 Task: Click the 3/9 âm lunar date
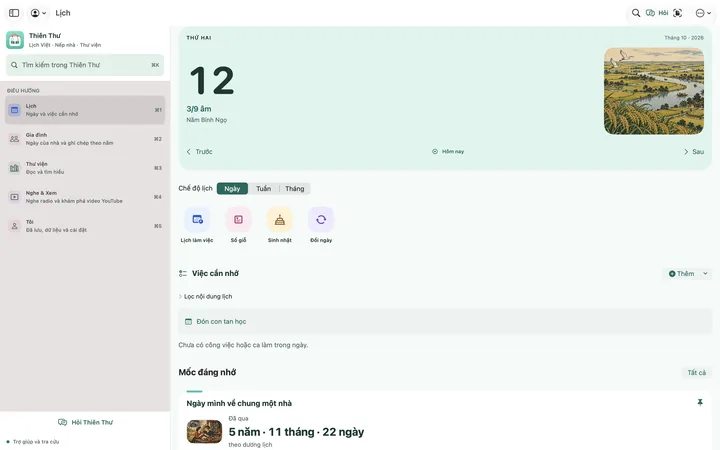(199, 109)
